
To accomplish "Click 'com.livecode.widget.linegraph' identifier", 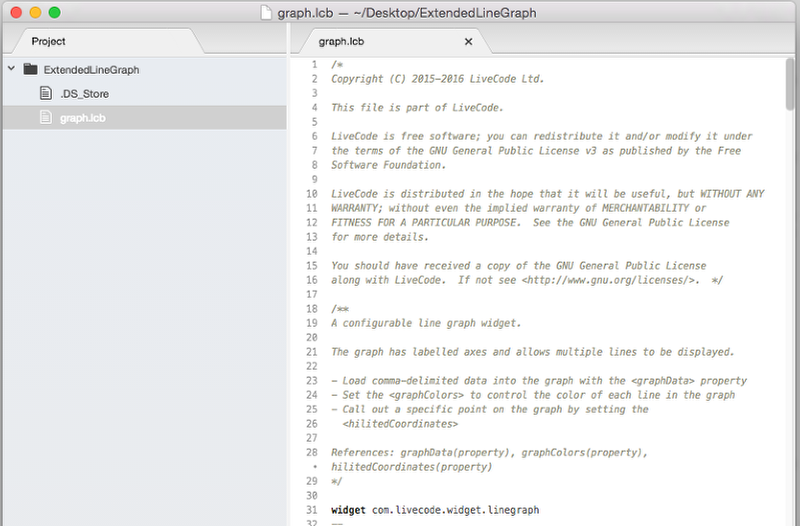I will coord(455,510).
